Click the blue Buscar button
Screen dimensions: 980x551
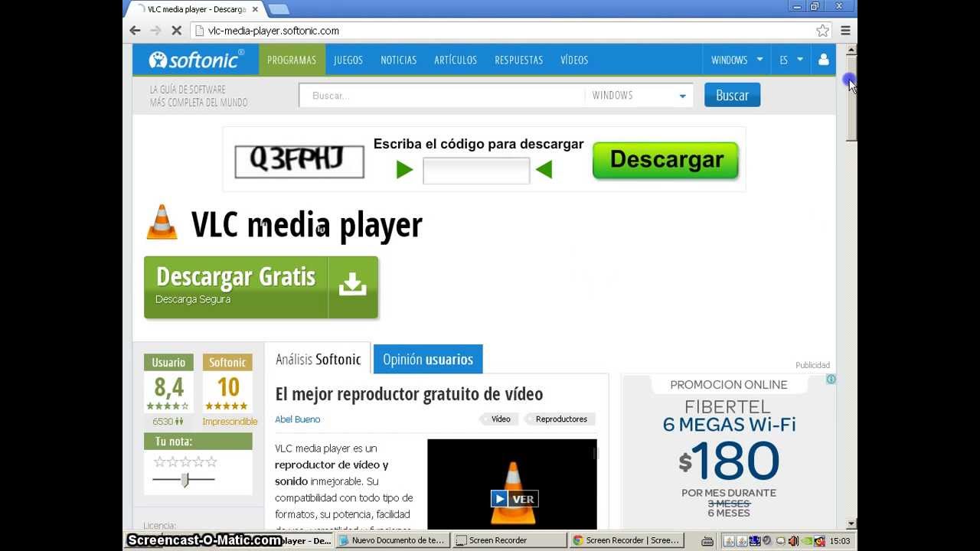(x=732, y=95)
